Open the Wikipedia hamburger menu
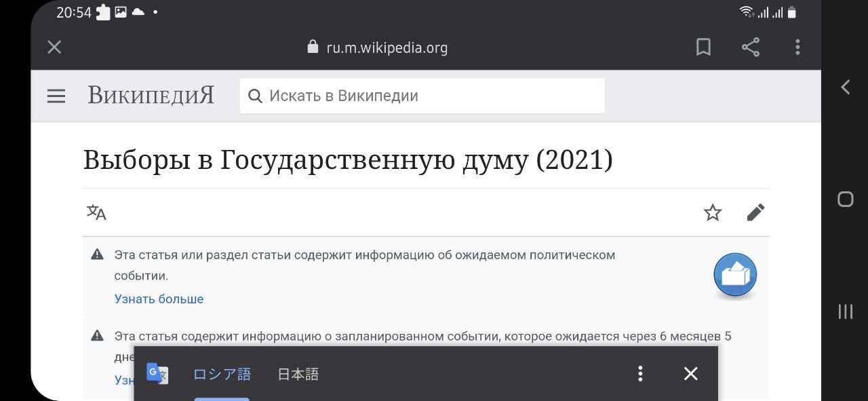 (x=56, y=96)
